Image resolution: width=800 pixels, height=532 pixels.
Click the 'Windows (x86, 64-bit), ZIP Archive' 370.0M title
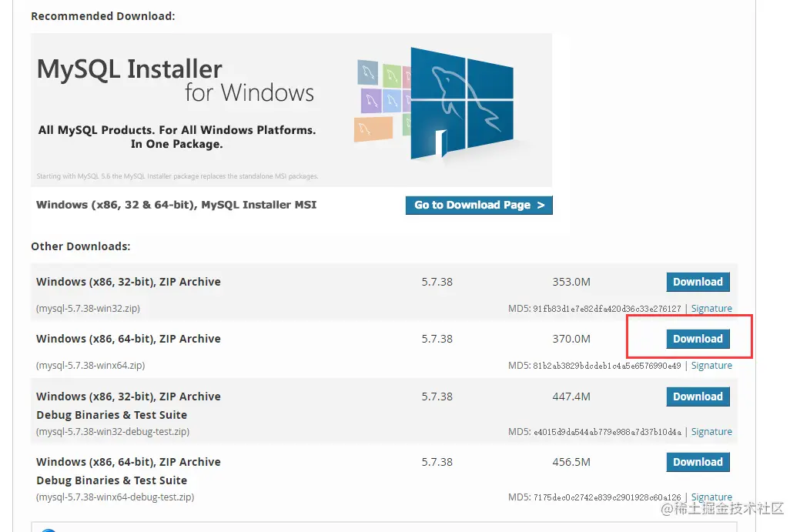[x=129, y=340]
